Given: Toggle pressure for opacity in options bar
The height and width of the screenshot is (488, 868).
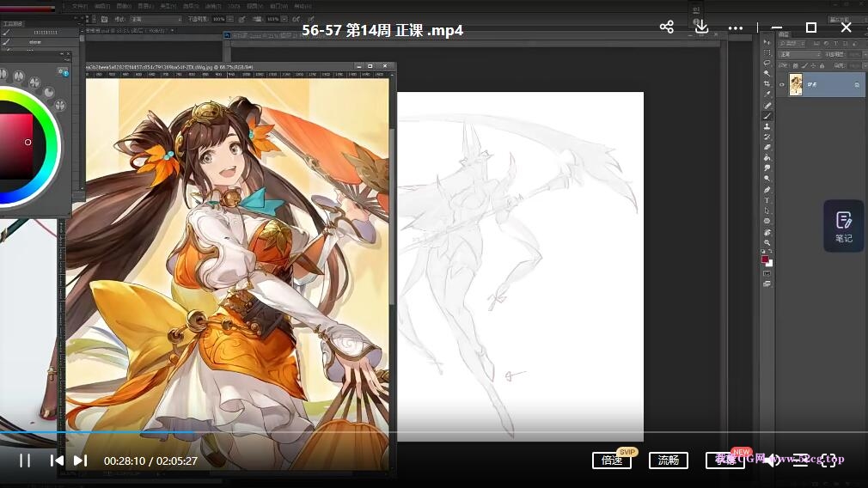Looking at the screenshot, I should 241,19.
